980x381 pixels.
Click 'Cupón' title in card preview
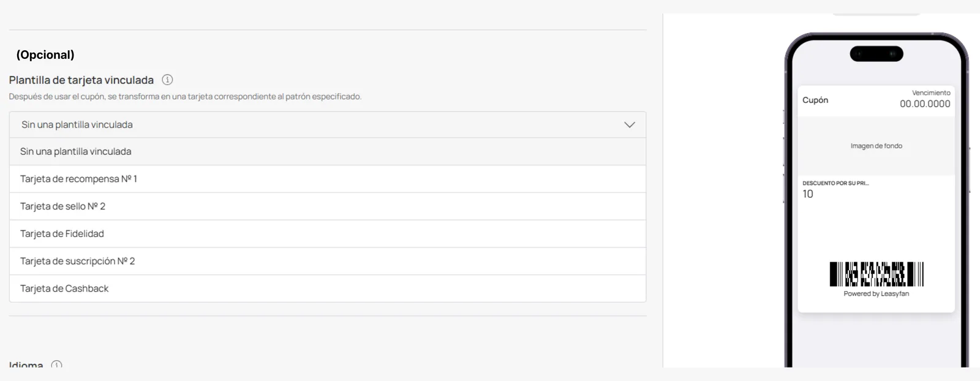coord(815,100)
